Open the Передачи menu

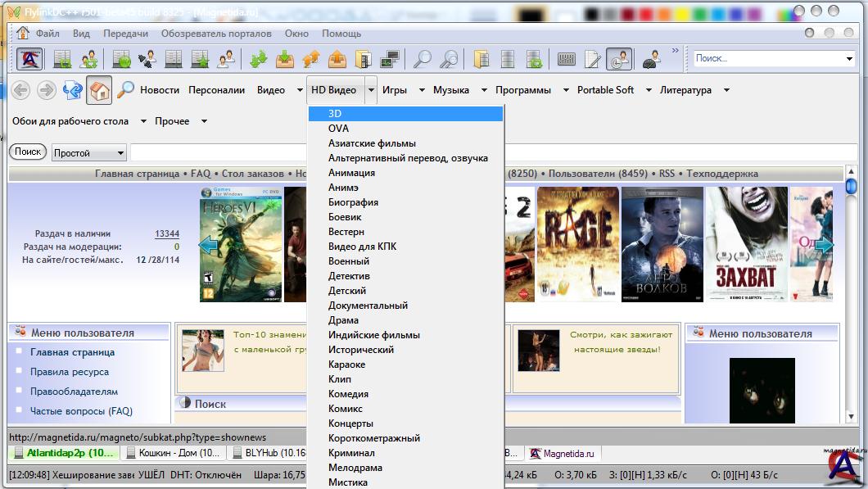125,34
